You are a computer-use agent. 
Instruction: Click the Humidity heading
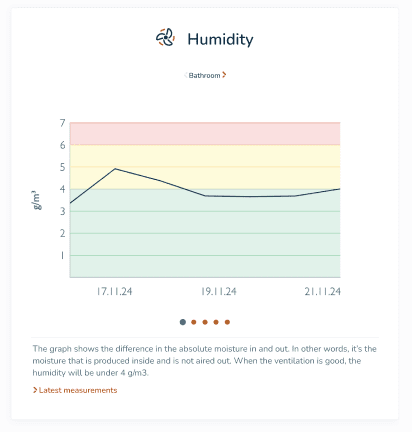click(x=220, y=39)
